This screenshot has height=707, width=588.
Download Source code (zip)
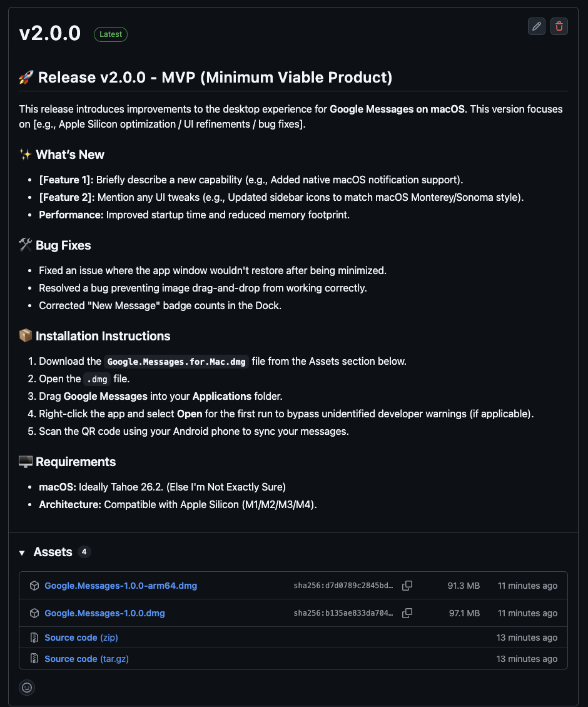coord(81,638)
